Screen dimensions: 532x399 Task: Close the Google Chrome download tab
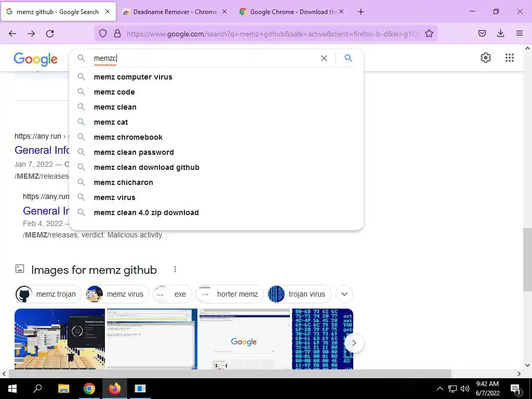click(x=341, y=11)
